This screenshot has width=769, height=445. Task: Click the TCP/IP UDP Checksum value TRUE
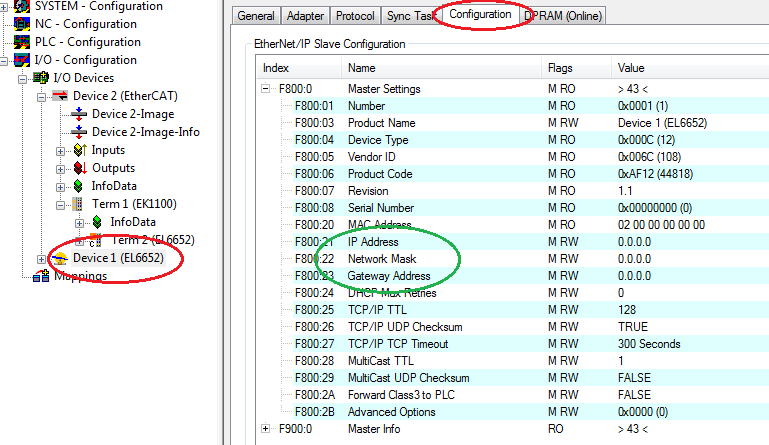click(x=633, y=327)
